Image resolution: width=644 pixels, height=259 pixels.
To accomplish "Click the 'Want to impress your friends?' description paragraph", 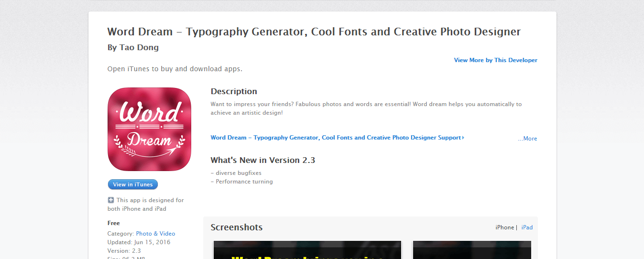I will tap(366, 108).
